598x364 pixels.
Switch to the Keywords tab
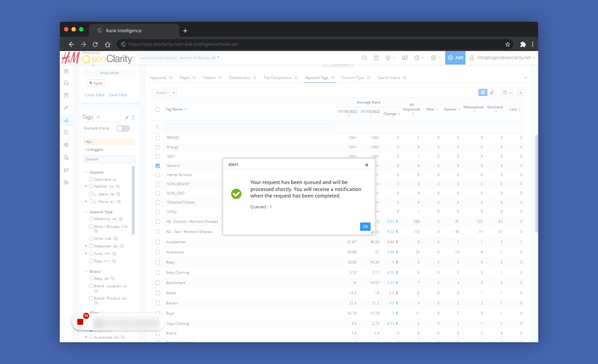pyautogui.click(x=158, y=78)
